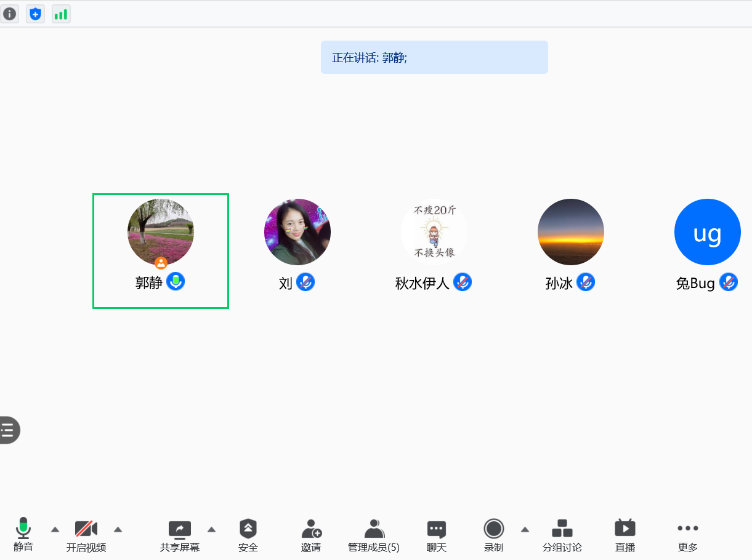
Task: Click the blue security shield icon
Action: tap(35, 14)
